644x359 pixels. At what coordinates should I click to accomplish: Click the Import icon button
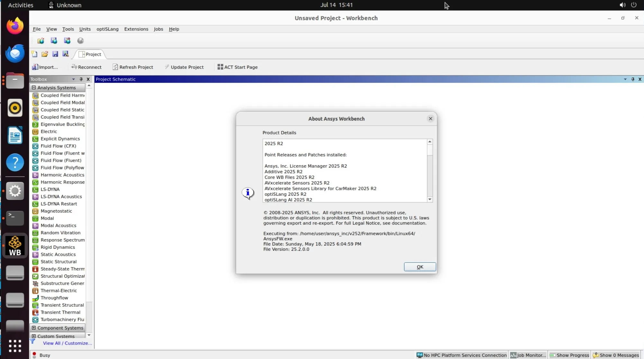pos(45,67)
